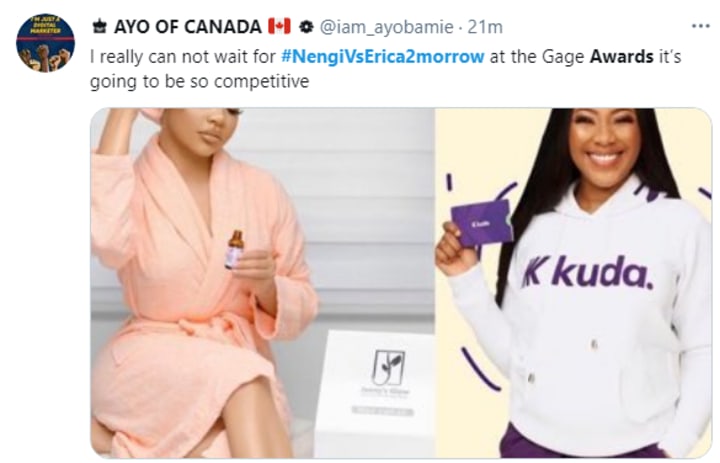Click the small amber bottle
Image resolution: width=720 pixels, height=463 pixels.
(234, 249)
